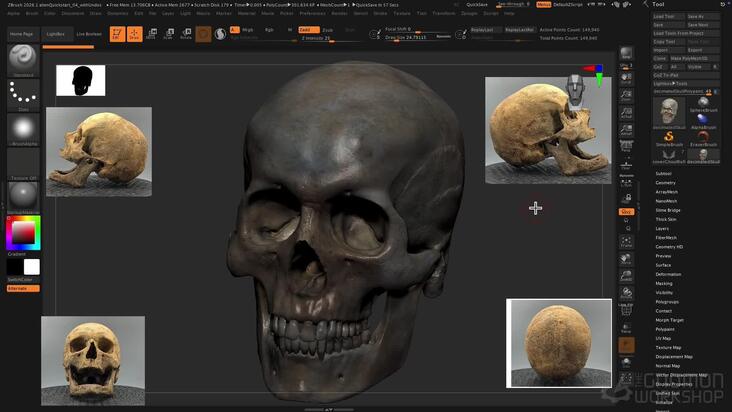Pick a color in the color picker square
Screen dimensions: 732x412
23,232
